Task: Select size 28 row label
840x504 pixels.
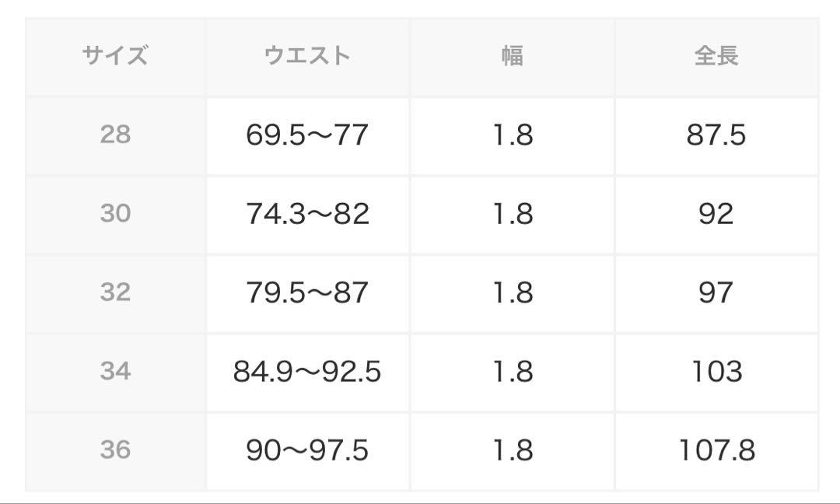Action: [x=115, y=135]
